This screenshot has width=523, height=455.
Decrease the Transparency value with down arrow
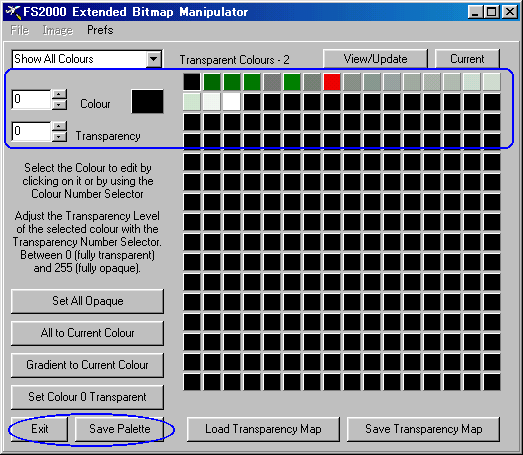point(59,136)
